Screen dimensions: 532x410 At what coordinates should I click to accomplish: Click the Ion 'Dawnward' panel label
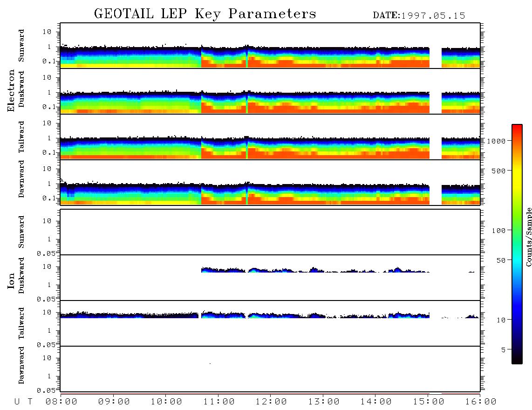[21, 365]
